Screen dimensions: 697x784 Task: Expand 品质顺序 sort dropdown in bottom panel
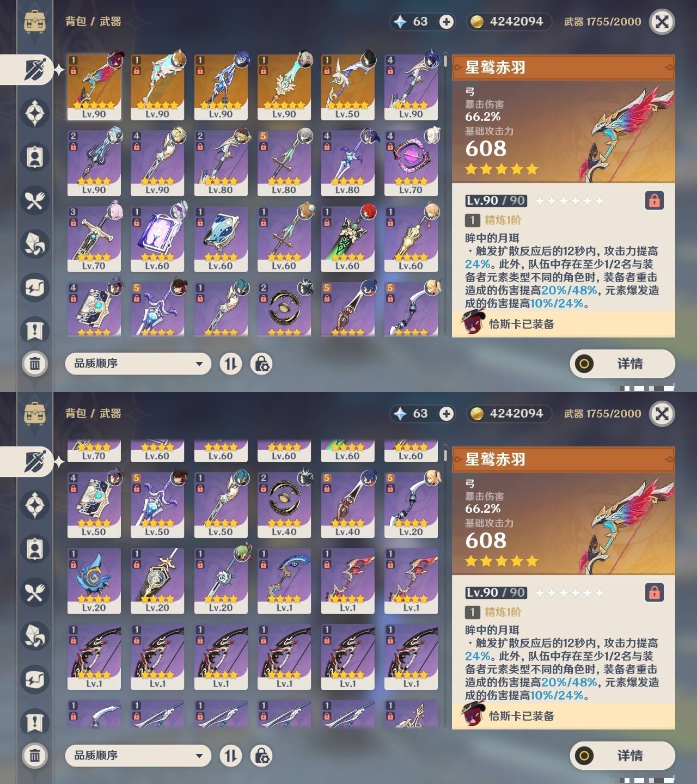click(x=138, y=756)
